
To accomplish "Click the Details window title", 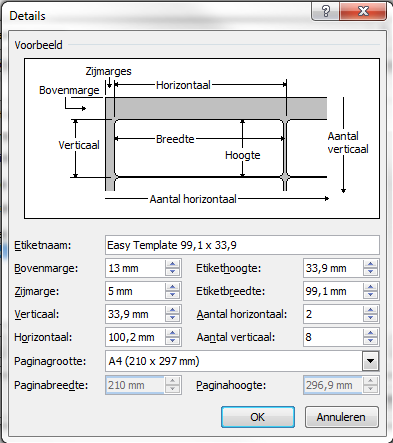I will click(27, 16).
